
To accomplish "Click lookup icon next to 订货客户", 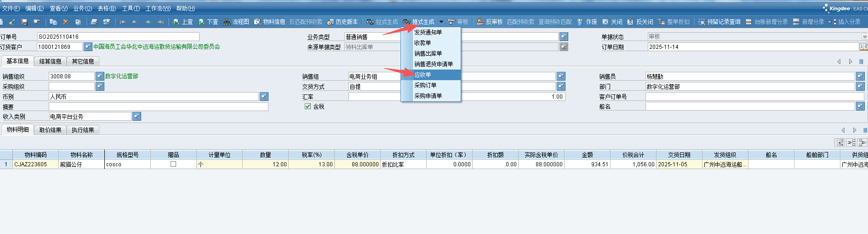I will click(87, 47).
